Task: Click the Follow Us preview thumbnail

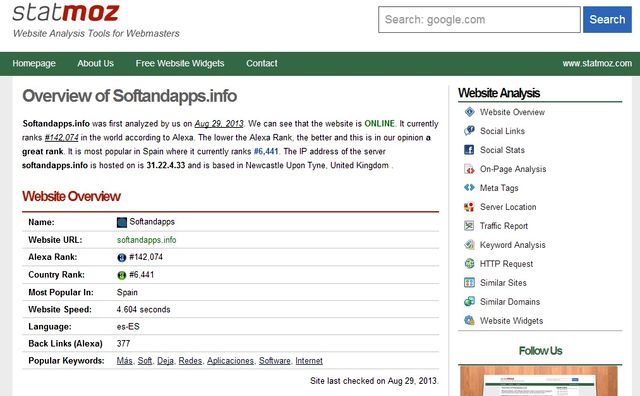Action: [539, 381]
